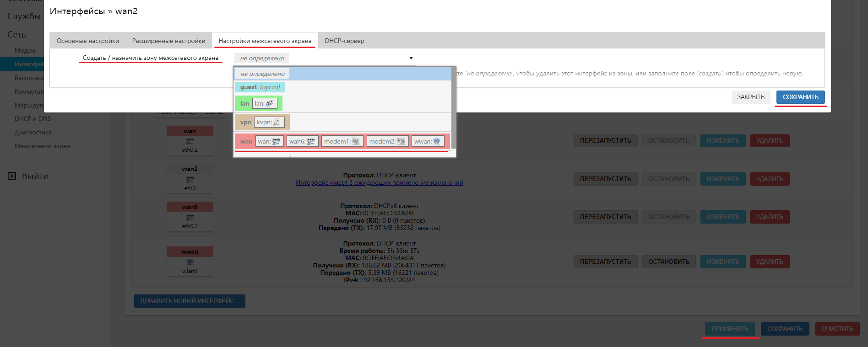Open Службы sidebar menu

tap(24, 16)
